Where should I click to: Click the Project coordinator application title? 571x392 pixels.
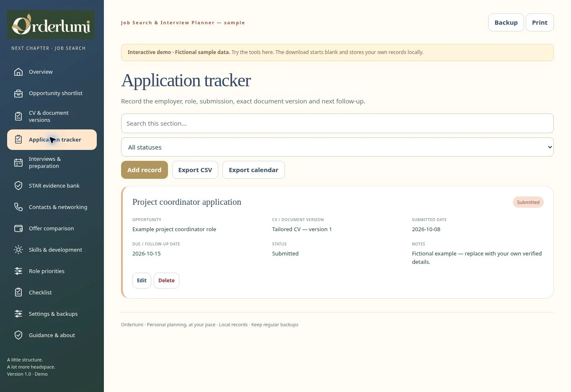(x=187, y=202)
